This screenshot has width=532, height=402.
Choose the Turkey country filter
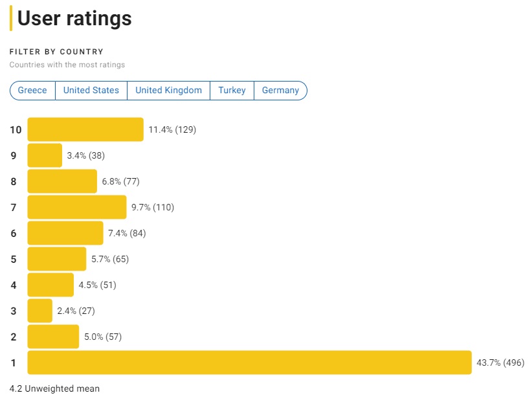(x=232, y=91)
